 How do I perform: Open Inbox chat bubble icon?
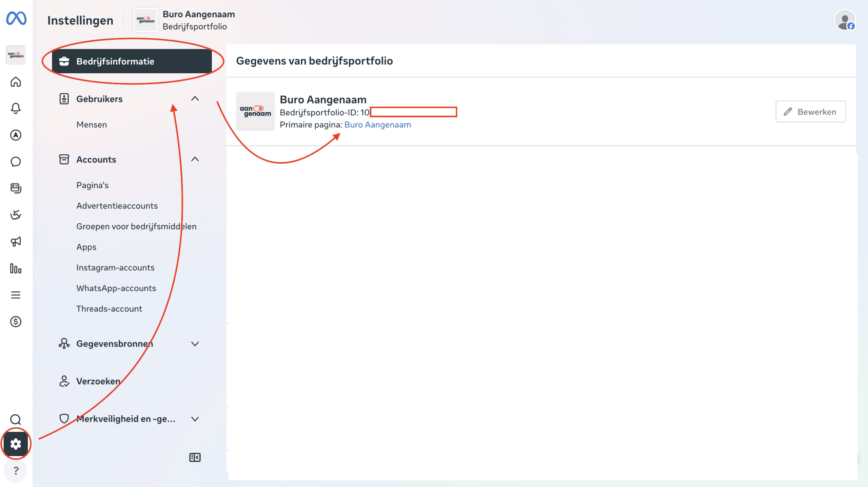[16, 162]
